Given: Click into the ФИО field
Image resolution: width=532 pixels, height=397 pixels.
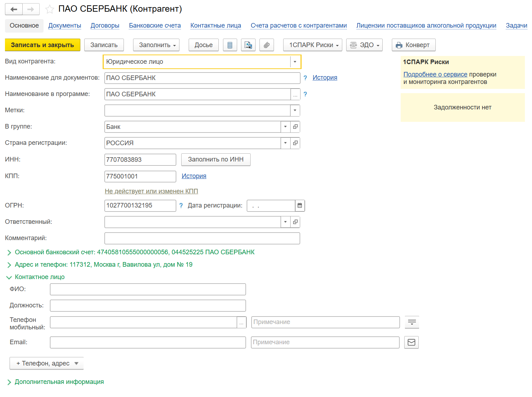Looking at the screenshot, I should (148, 289).
